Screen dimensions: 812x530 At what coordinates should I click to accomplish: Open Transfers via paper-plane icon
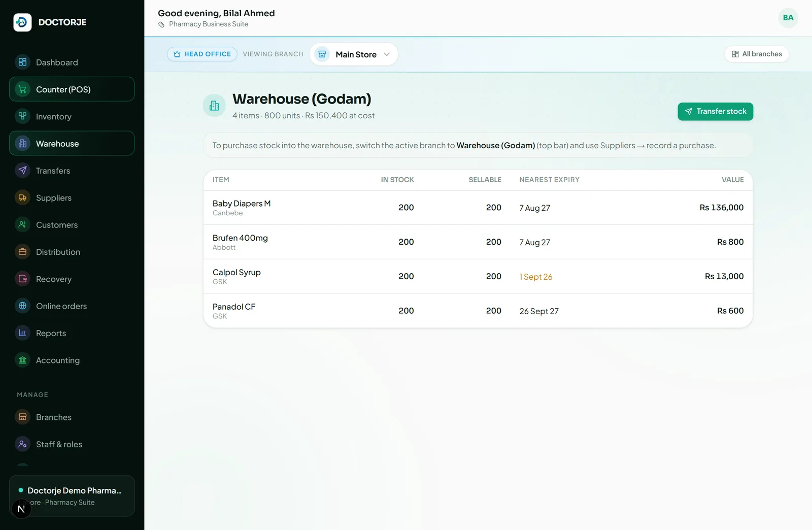click(x=22, y=171)
